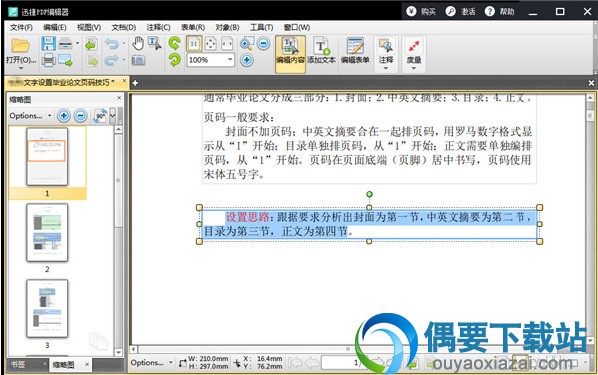
Task: Enlarge thumbnails with the plus icon
Action: pos(64,116)
